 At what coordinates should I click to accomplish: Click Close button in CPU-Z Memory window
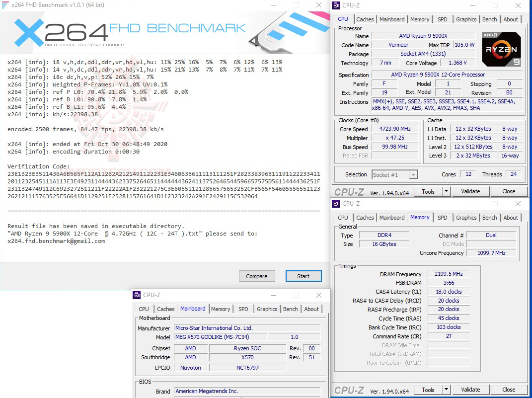pos(509,390)
